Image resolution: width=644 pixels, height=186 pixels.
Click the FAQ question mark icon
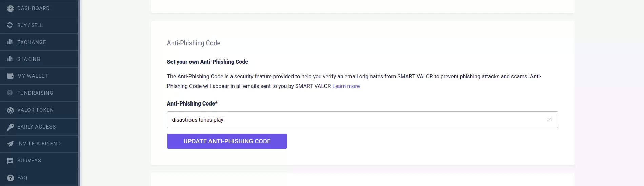click(x=11, y=178)
